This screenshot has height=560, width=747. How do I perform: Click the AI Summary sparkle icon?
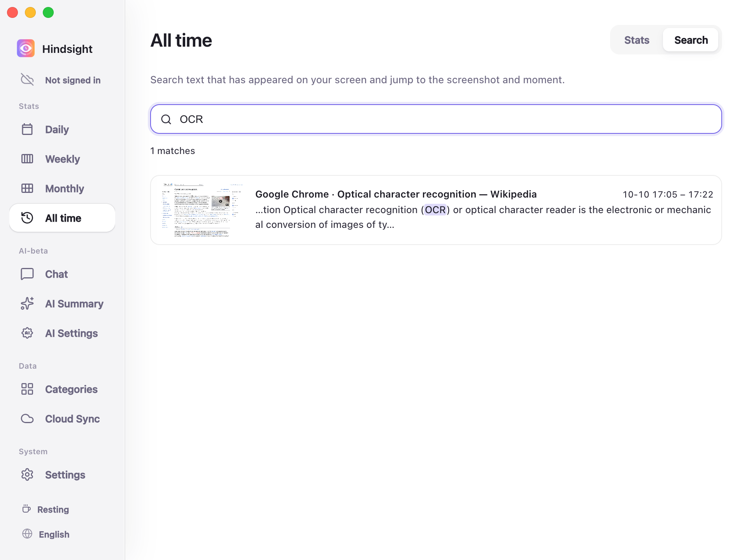(27, 303)
